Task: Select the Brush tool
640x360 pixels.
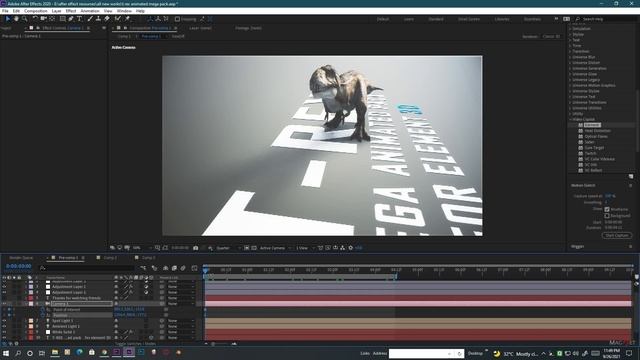Action: (x=90, y=19)
